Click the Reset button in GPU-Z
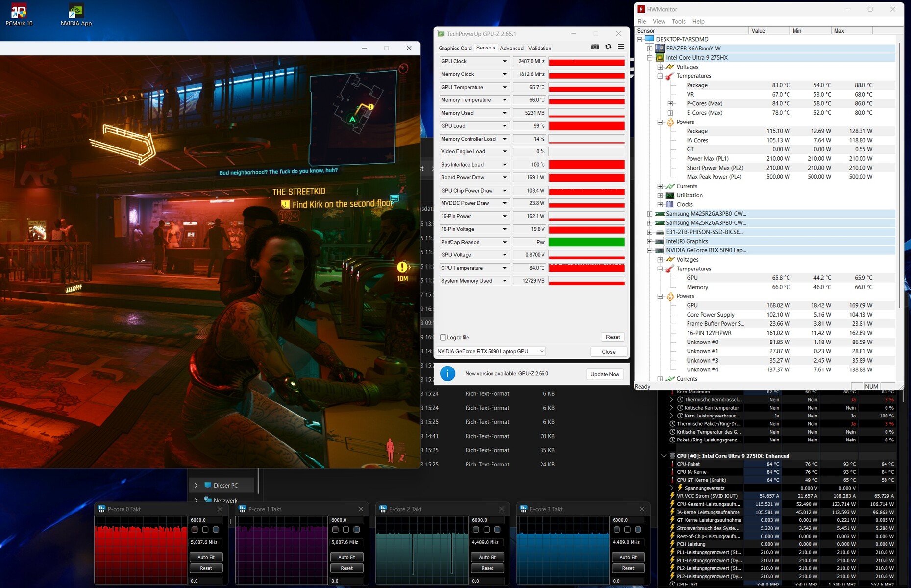The width and height of the screenshot is (911, 588). (x=613, y=337)
